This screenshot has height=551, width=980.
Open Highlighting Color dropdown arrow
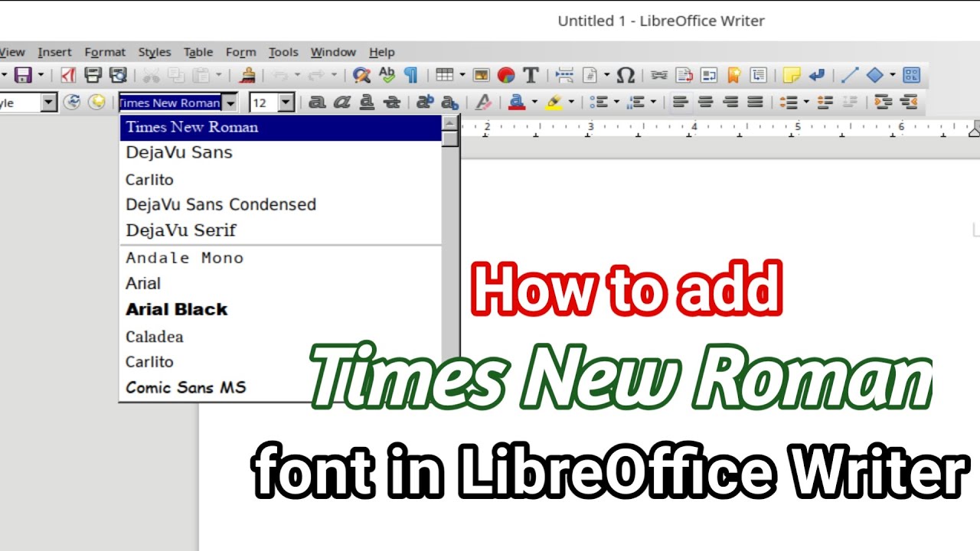tap(571, 102)
